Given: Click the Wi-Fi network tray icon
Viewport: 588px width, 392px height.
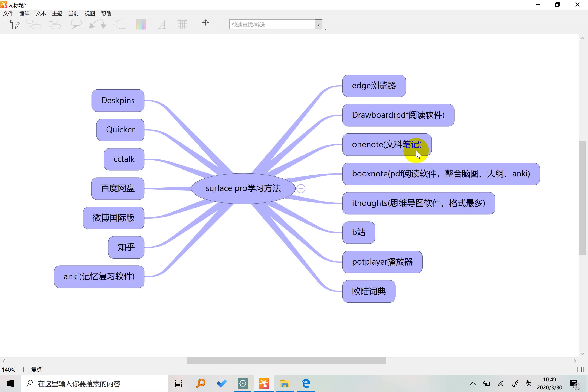Looking at the screenshot, I should [501, 383].
